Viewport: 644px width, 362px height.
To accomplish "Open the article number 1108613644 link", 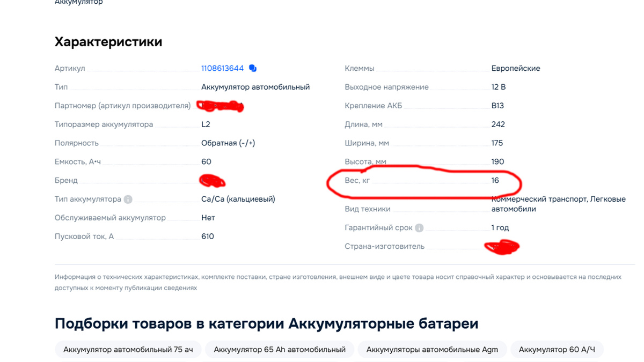I will click(x=222, y=69).
